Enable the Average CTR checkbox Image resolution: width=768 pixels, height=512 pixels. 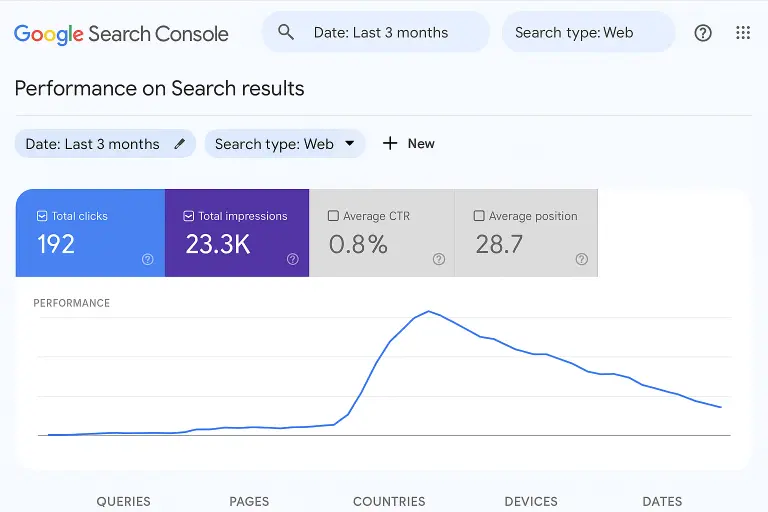tap(333, 216)
